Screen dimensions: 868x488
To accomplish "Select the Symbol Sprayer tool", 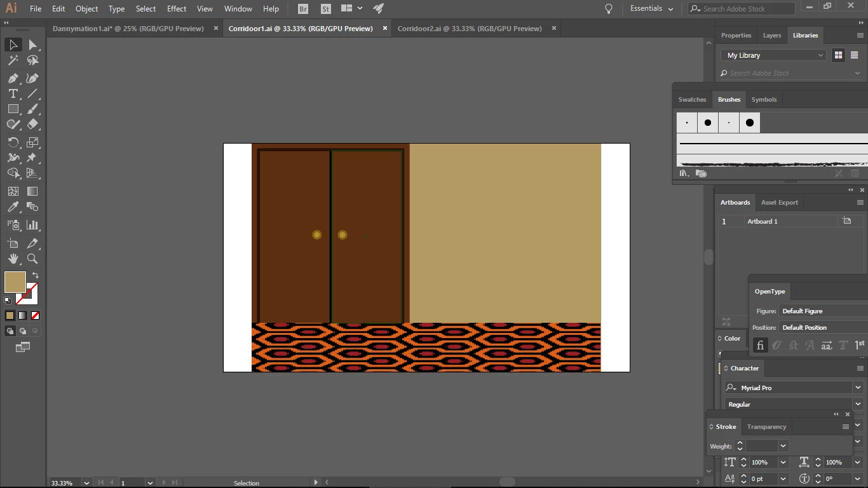I will coord(13,225).
